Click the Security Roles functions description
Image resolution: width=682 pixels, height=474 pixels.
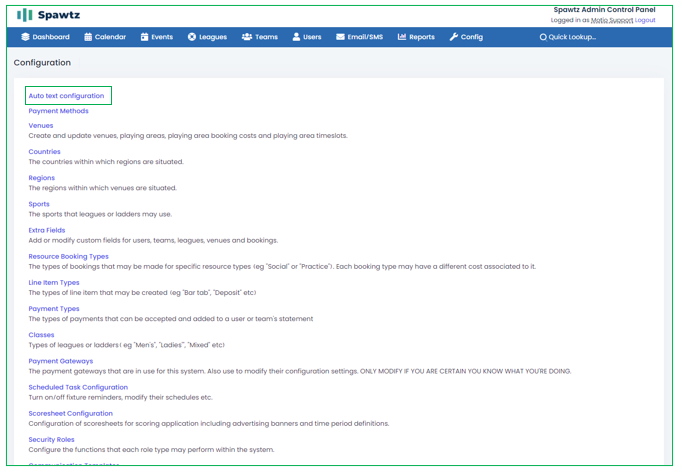coord(151,450)
